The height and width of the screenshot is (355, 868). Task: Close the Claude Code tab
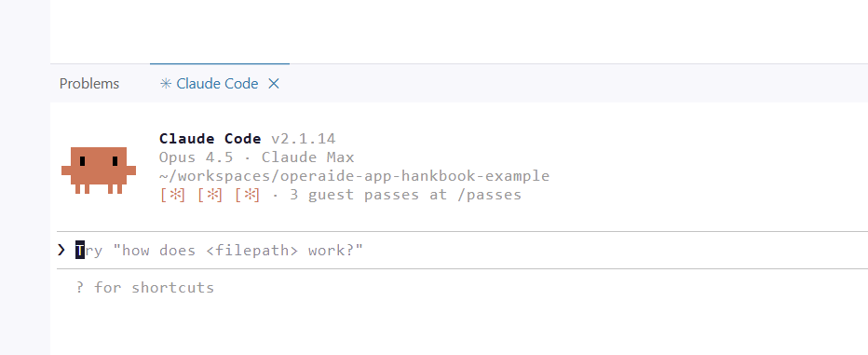pos(274,84)
